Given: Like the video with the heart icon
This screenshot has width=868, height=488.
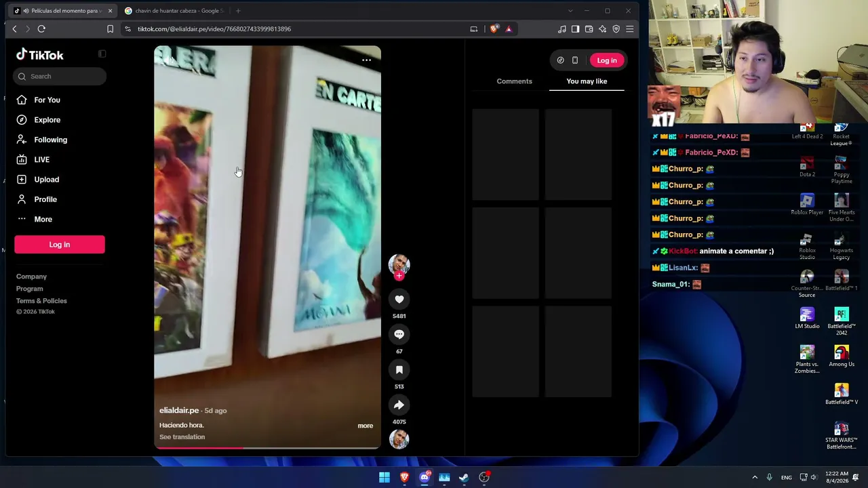Looking at the screenshot, I should point(399,299).
